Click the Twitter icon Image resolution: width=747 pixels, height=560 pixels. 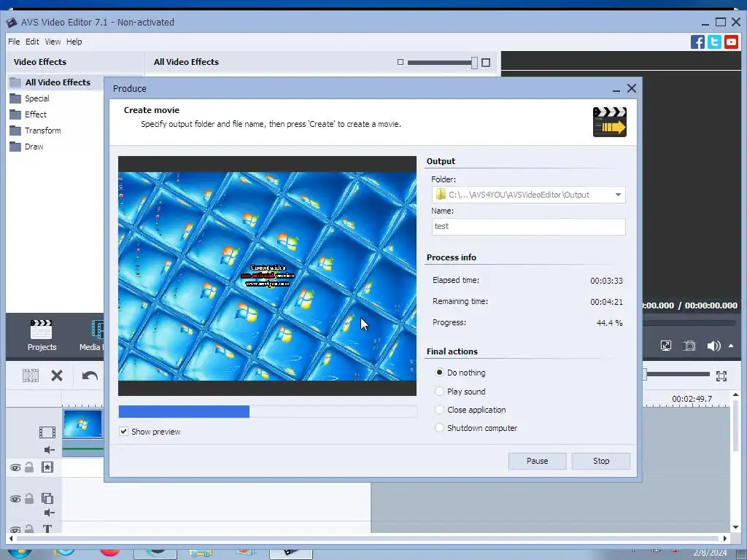point(714,42)
